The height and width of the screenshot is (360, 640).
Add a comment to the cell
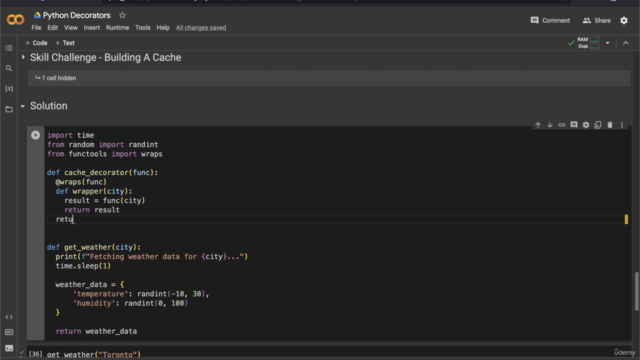pyautogui.click(x=574, y=125)
